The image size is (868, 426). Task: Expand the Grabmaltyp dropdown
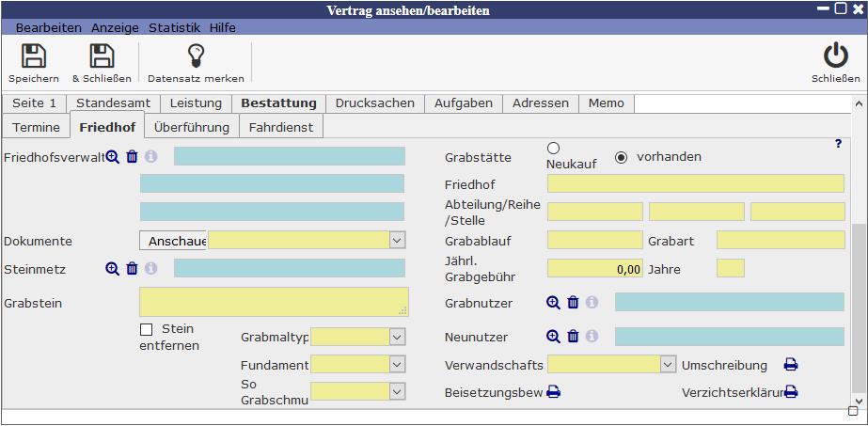397,337
